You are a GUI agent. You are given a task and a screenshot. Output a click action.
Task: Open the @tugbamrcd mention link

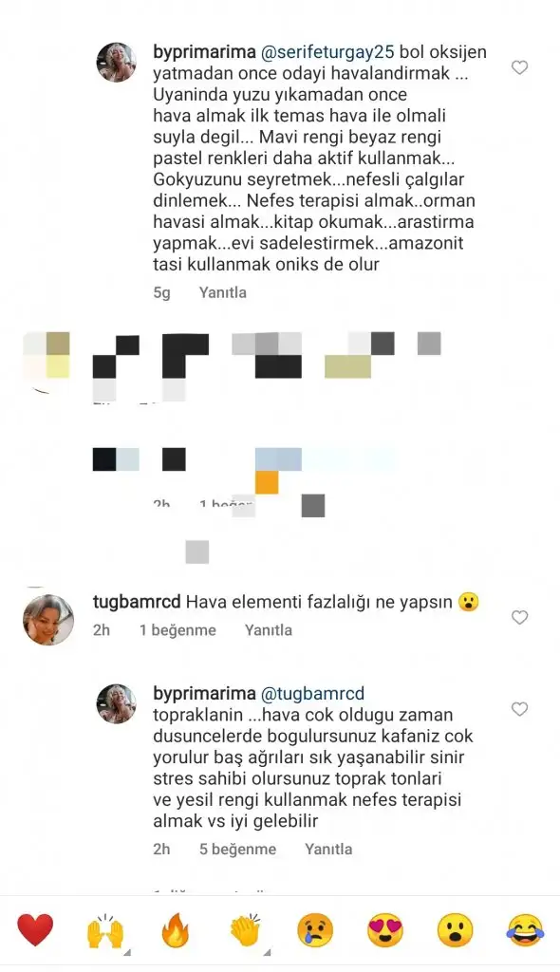coord(312,694)
